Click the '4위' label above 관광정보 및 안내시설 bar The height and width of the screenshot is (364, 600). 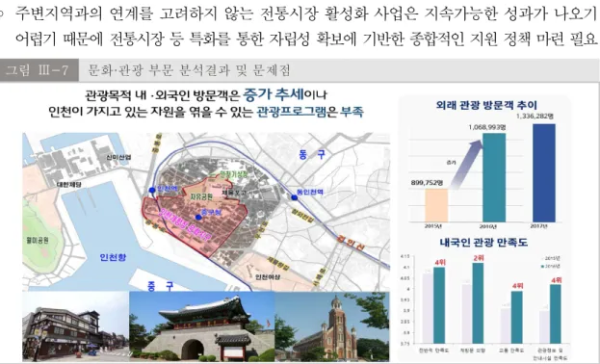click(x=556, y=280)
